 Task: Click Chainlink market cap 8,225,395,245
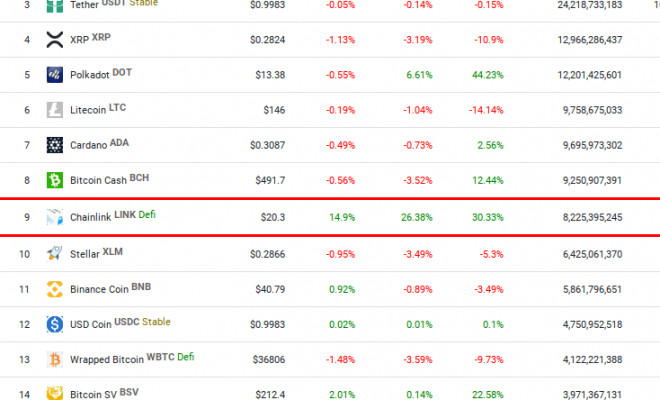pos(593,217)
